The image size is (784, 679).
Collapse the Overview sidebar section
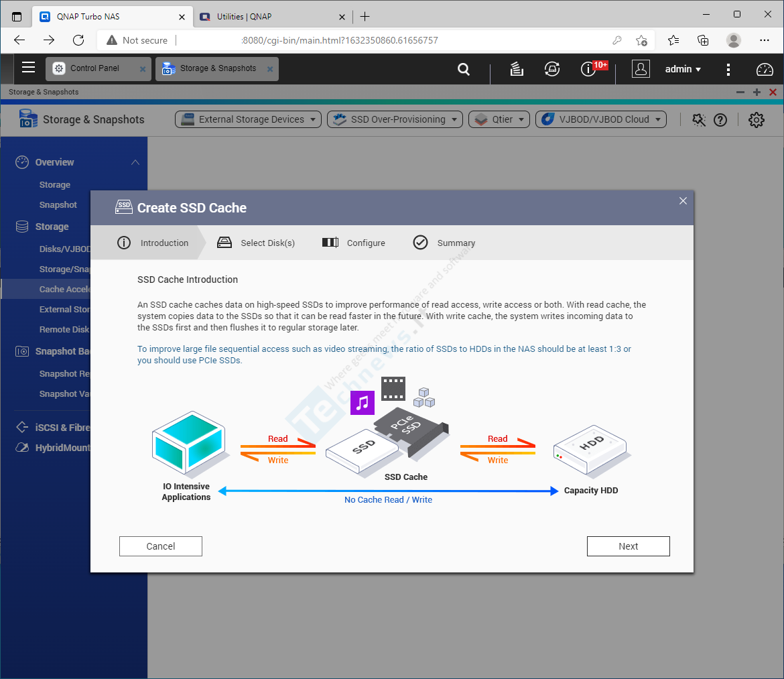click(135, 162)
